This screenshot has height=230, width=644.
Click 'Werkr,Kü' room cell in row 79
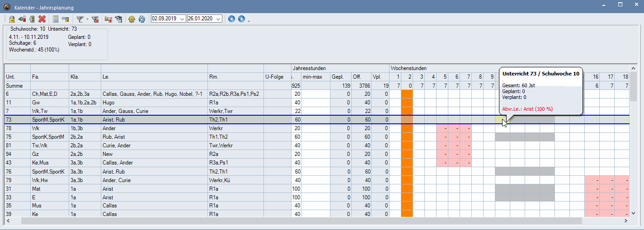[235, 180]
